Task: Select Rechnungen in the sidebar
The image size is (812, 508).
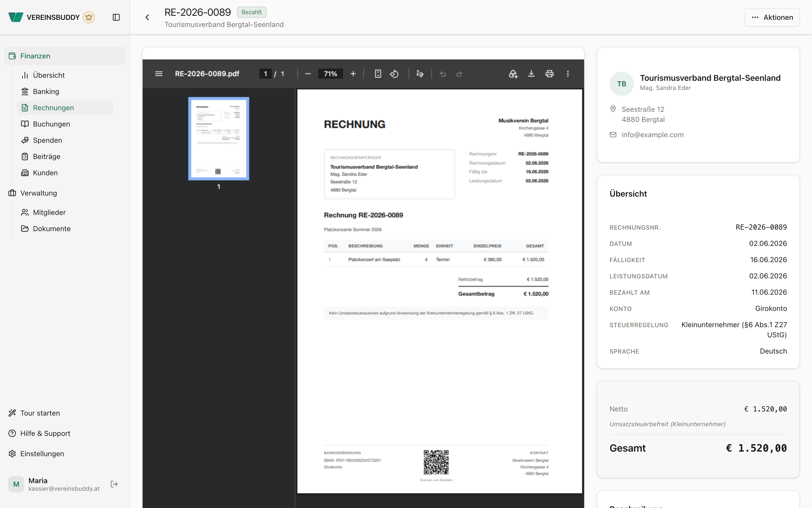Action: 65,108
